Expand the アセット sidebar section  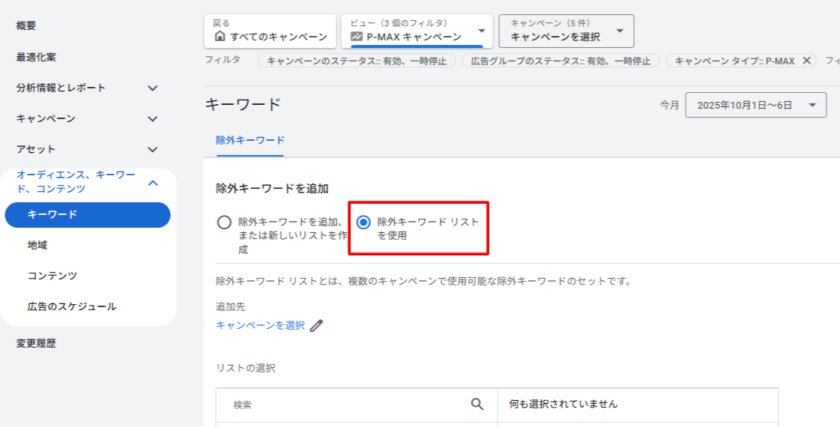(152, 149)
